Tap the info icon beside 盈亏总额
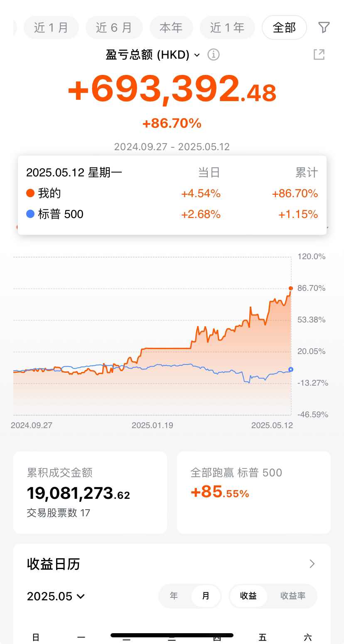This screenshot has height=644, width=344. (x=213, y=54)
